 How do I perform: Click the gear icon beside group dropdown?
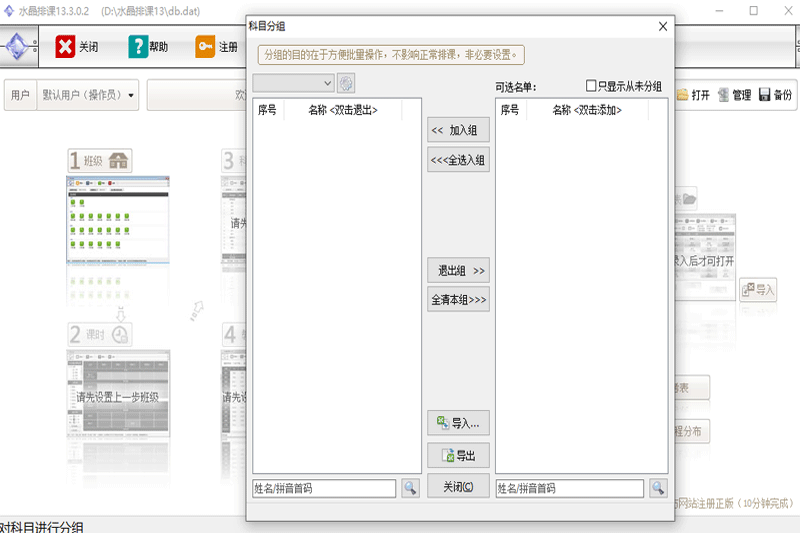[346, 83]
